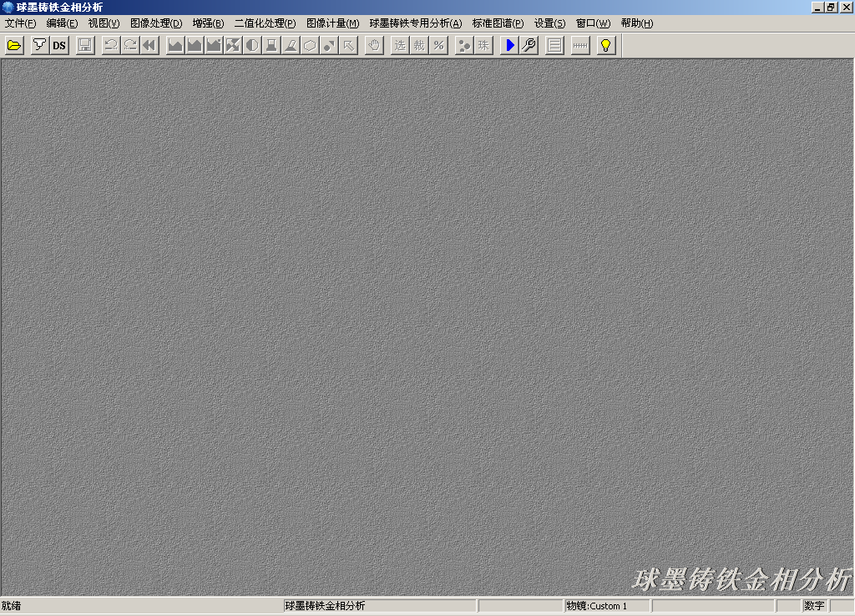Click the percent sign toolbar button

coord(438,46)
